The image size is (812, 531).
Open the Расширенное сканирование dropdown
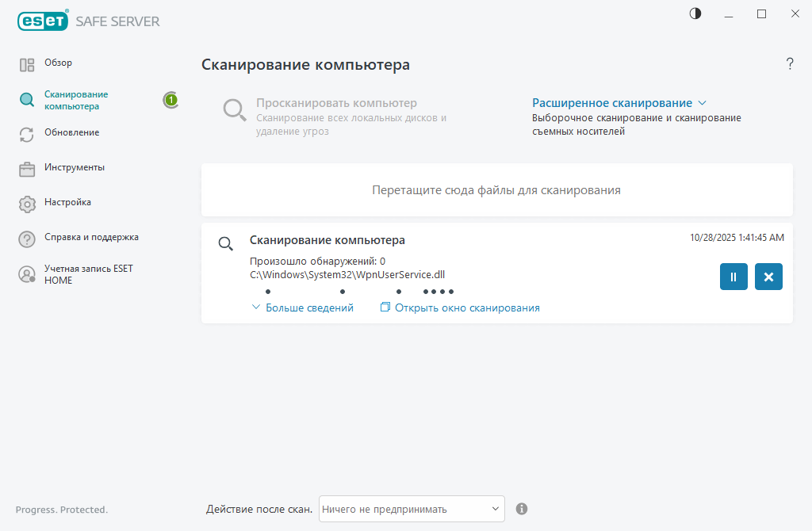click(x=618, y=102)
